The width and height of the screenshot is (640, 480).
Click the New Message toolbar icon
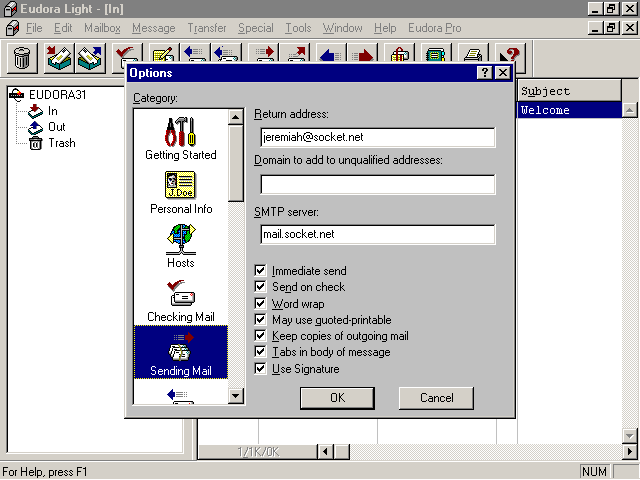click(164, 53)
